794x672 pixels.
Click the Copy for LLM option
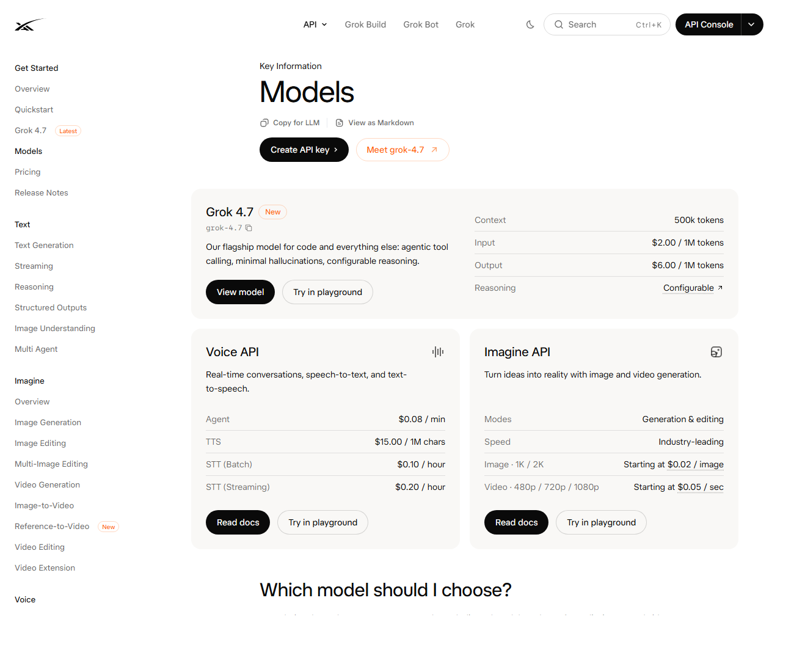point(290,123)
